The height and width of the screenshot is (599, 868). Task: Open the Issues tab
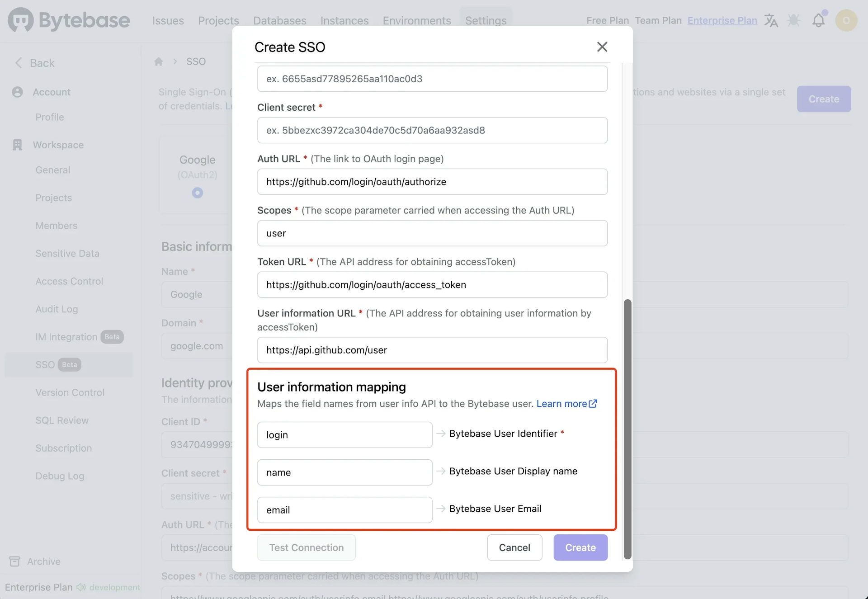coord(168,20)
